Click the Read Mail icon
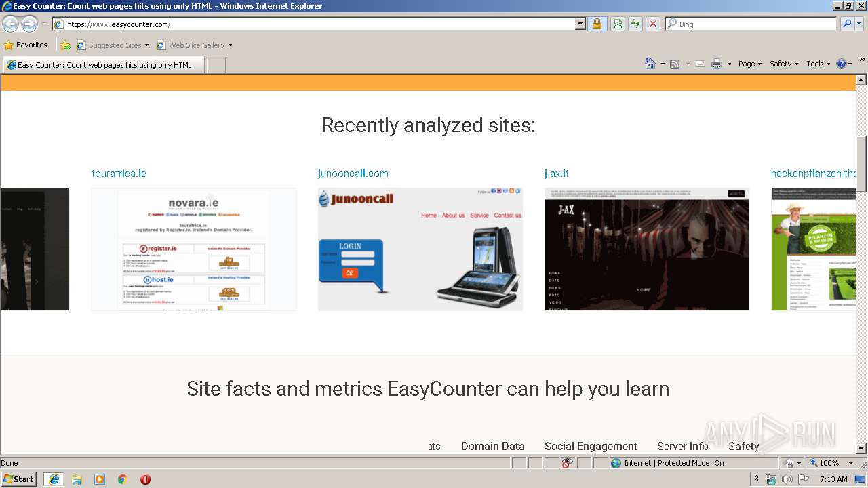 701,64
